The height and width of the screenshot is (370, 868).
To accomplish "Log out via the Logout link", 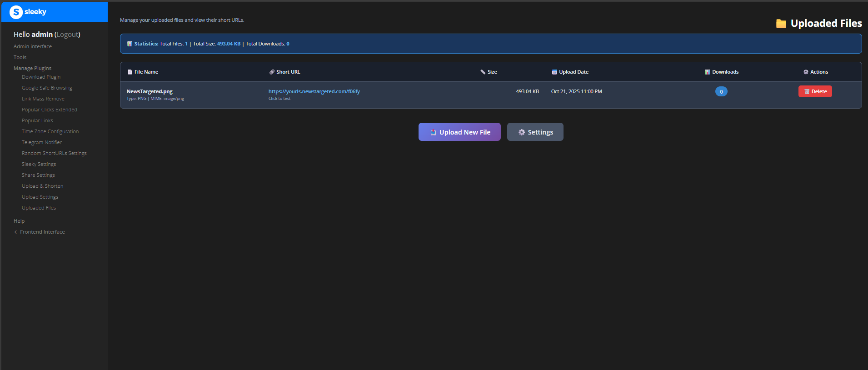I will 67,35.
